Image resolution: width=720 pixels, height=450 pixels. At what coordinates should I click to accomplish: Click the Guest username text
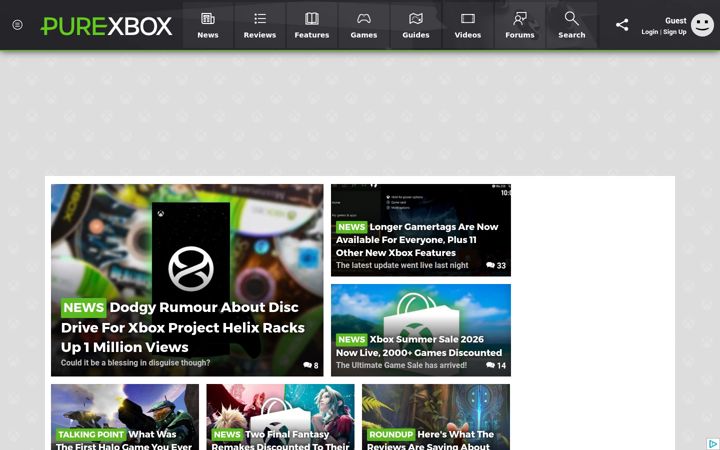click(675, 21)
